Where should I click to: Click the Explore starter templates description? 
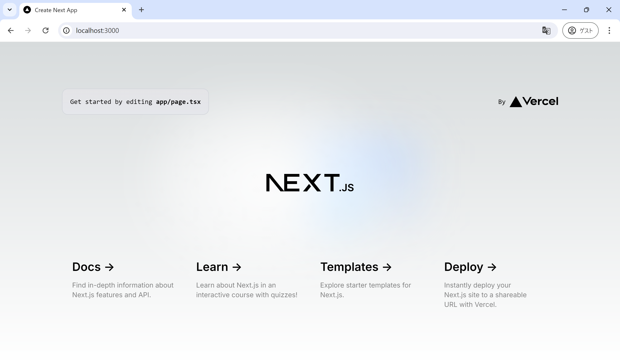(366, 290)
